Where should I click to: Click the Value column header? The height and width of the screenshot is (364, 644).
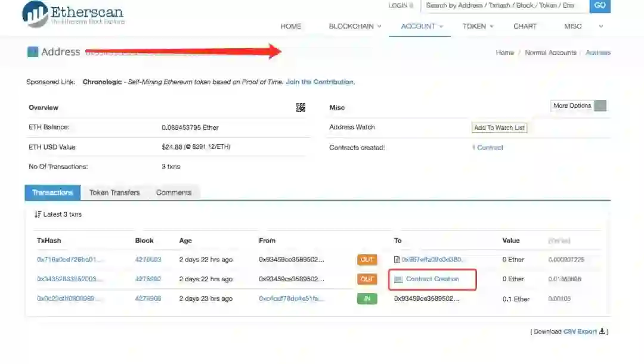[x=511, y=241]
